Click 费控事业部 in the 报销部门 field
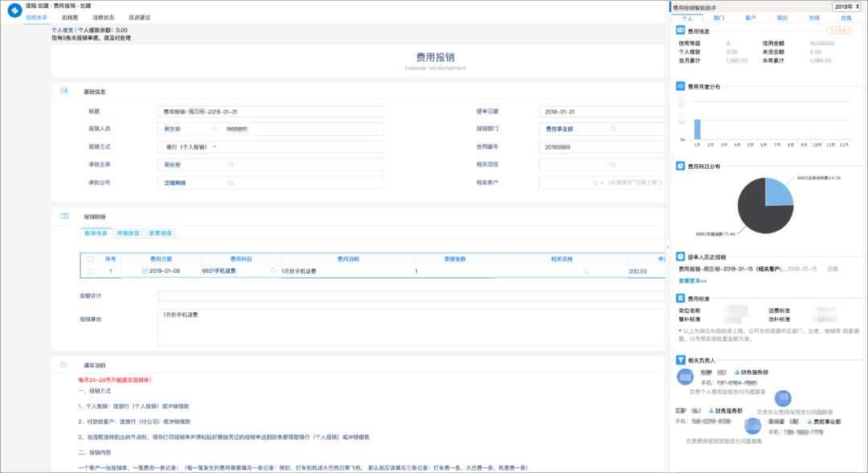Screen dimensions: 868x473 pyautogui.click(x=559, y=129)
